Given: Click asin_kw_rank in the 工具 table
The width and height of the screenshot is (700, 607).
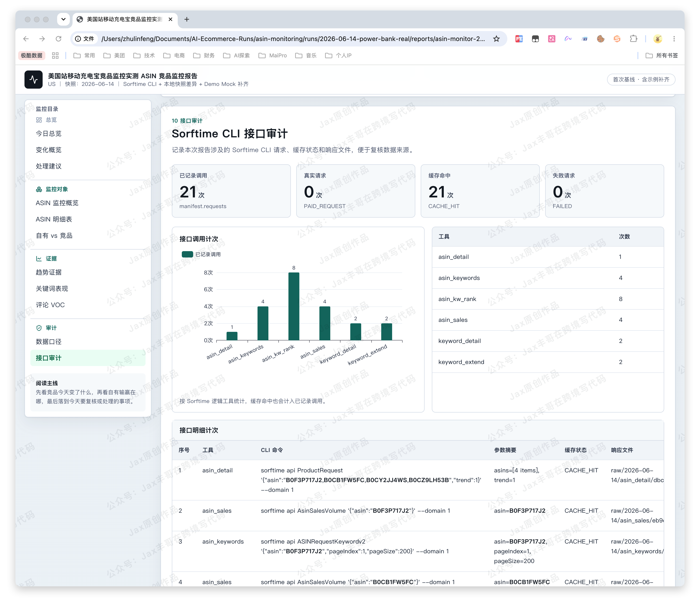Looking at the screenshot, I should tap(457, 299).
